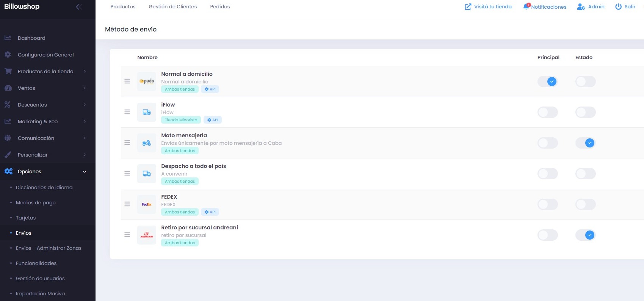This screenshot has height=301, width=644.
Task: Collapse sidebar with double-chevron icon
Action: [x=79, y=7]
